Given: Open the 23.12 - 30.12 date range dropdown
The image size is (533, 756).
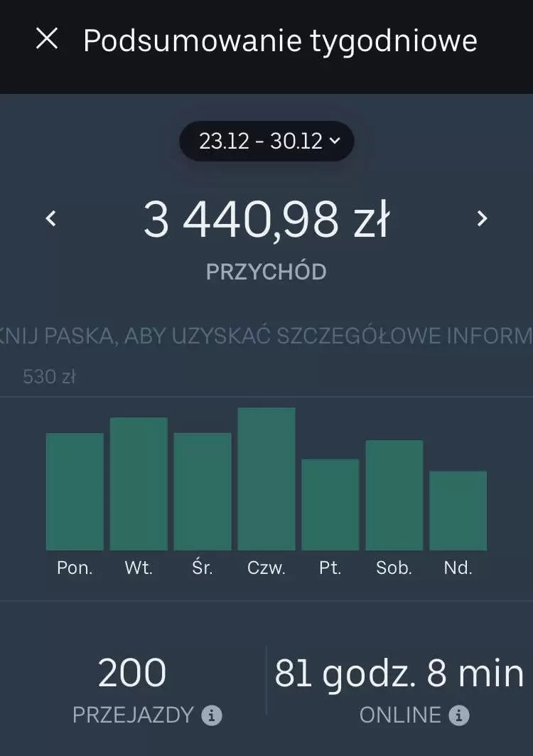Looking at the screenshot, I should (266, 141).
